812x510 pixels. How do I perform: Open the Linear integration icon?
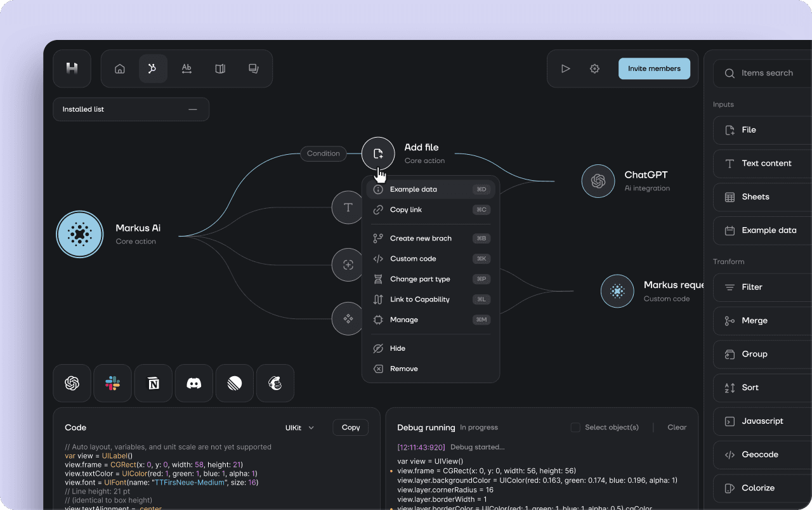coord(235,383)
